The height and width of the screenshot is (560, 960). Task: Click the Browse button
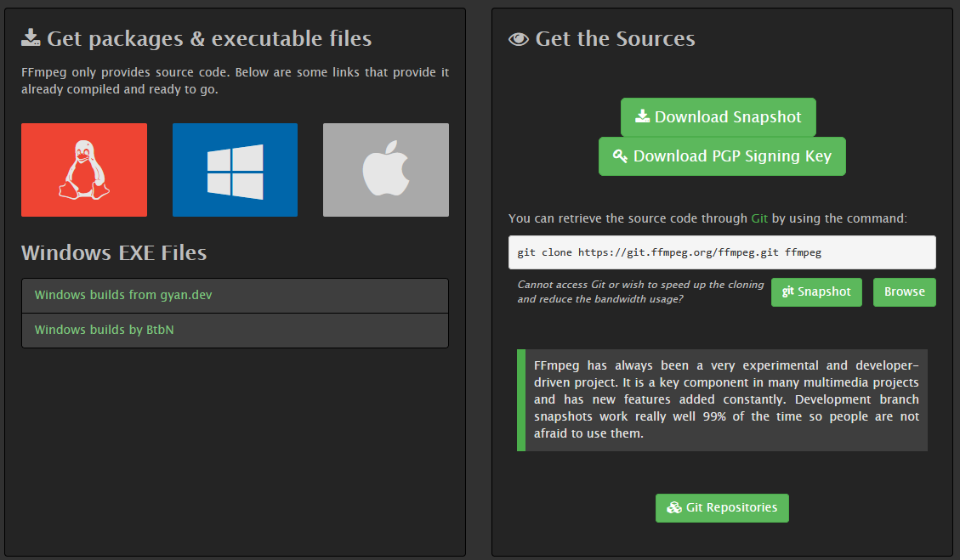pos(904,292)
